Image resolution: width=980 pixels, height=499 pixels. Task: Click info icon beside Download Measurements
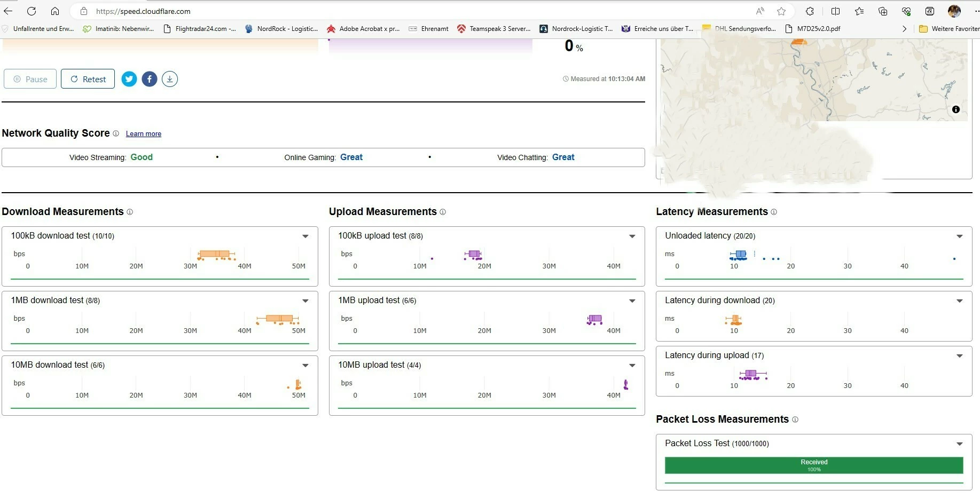[x=130, y=212]
